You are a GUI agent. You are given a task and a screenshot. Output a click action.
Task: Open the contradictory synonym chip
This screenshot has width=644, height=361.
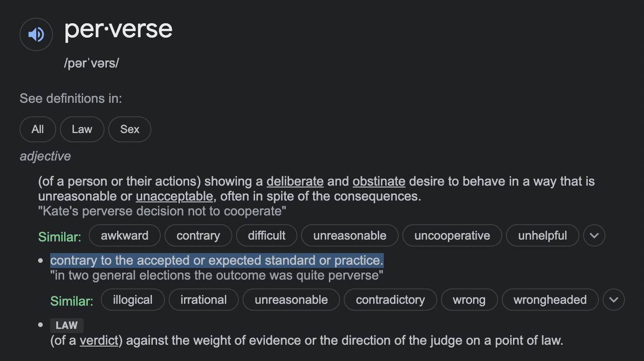click(390, 300)
